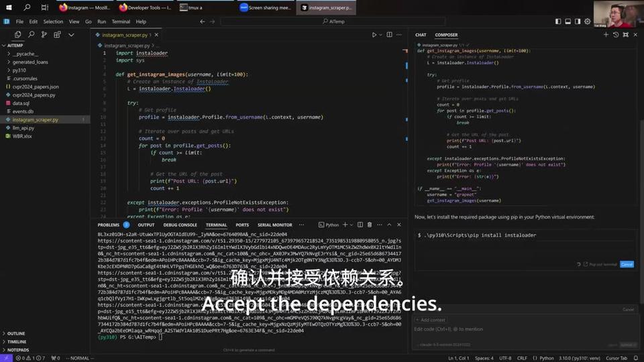644x362 pixels.
Task: Switch to the COMPOSER tab
Action: 446,35
